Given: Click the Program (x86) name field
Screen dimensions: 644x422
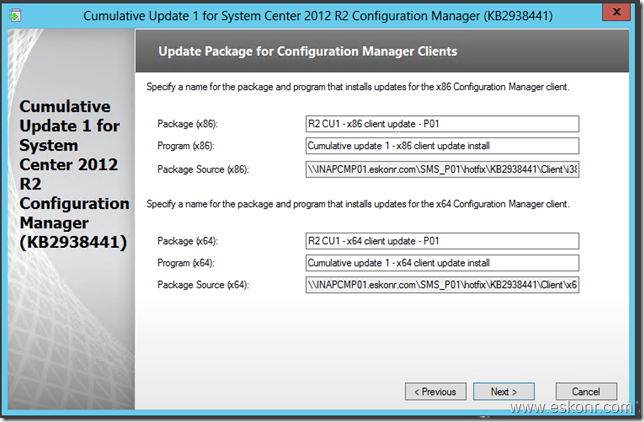Looking at the screenshot, I should click(442, 146).
